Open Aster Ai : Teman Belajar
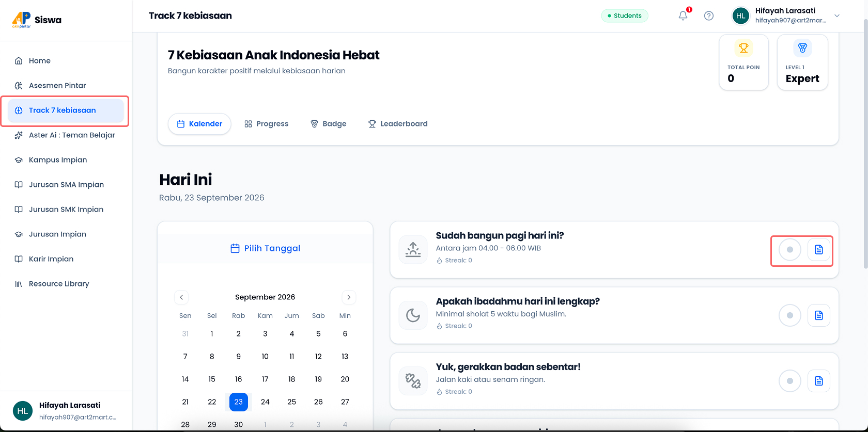 point(66,135)
